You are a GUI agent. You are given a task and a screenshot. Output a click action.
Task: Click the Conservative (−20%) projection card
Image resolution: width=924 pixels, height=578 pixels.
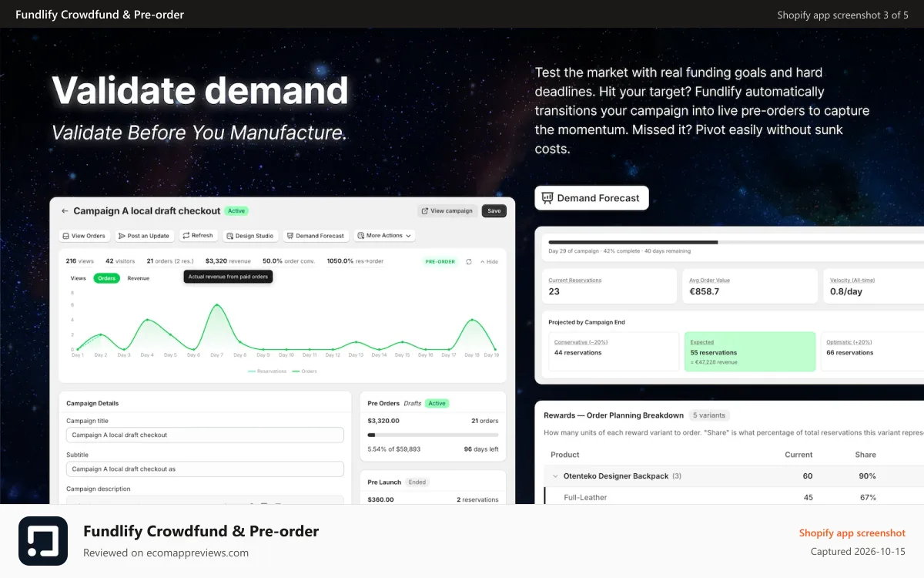pos(614,351)
